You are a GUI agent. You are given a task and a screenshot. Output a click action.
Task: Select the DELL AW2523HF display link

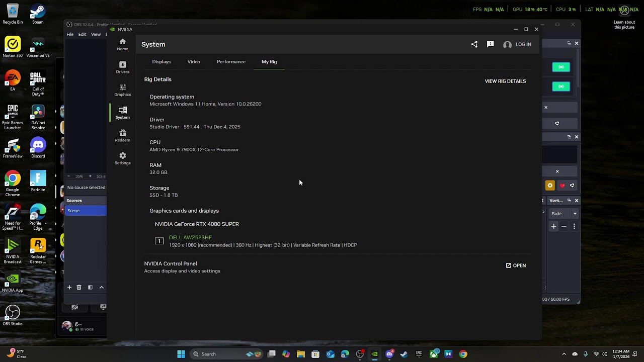click(190, 237)
